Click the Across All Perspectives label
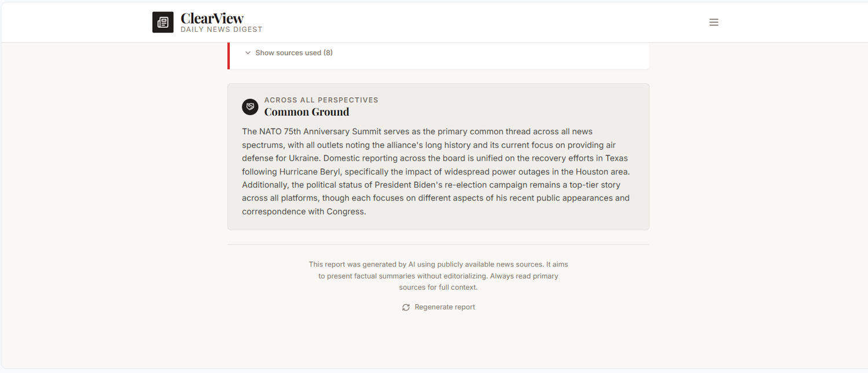The width and height of the screenshot is (868, 373). pyautogui.click(x=321, y=100)
